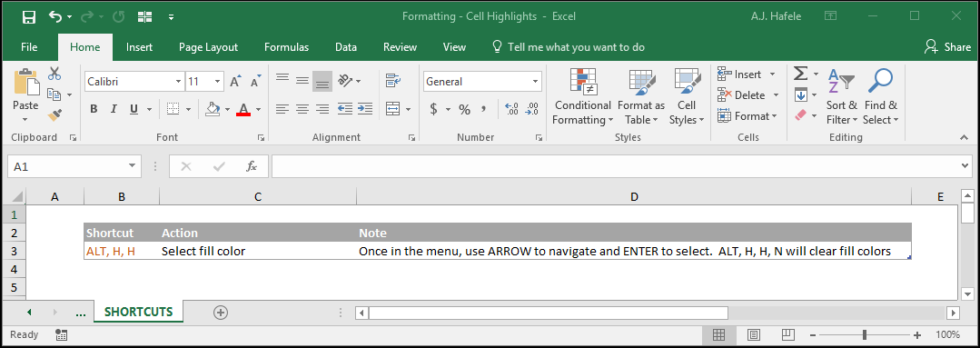Open the File menu tab
The height and width of the screenshot is (348, 980).
[x=29, y=47]
